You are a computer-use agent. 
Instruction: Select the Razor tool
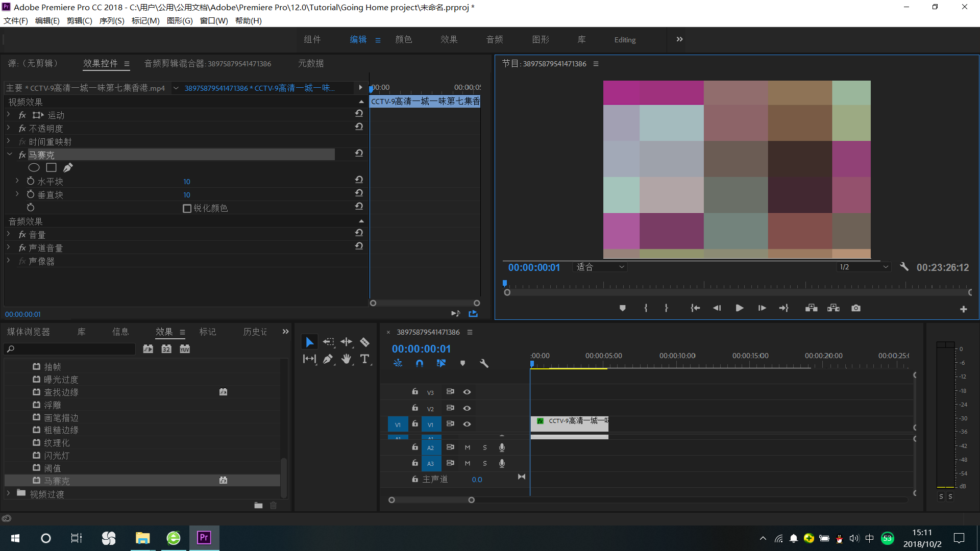click(364, 342)
